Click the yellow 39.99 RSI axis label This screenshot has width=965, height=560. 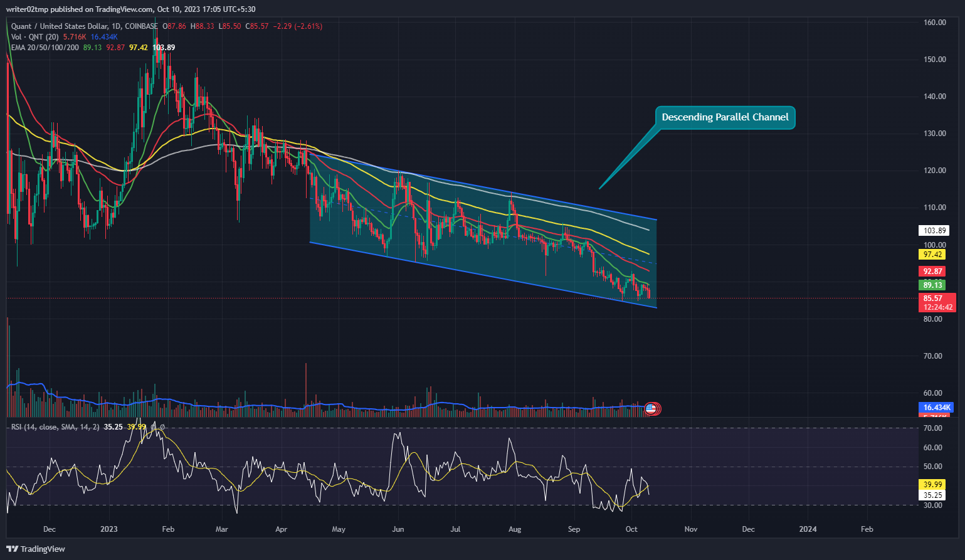(933, 485)
